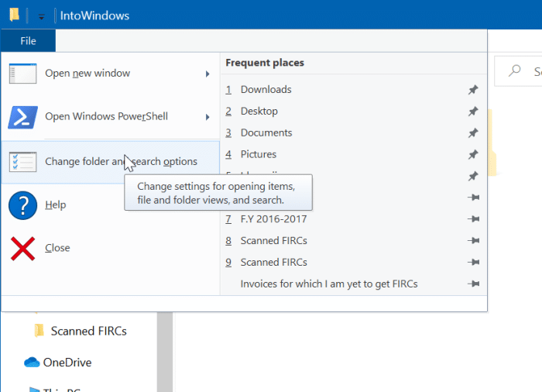This screenshot has height=392, width=542.
Task: Pin Scanned FIRCs entry numbered 8
Action: (x=474, y=241)
